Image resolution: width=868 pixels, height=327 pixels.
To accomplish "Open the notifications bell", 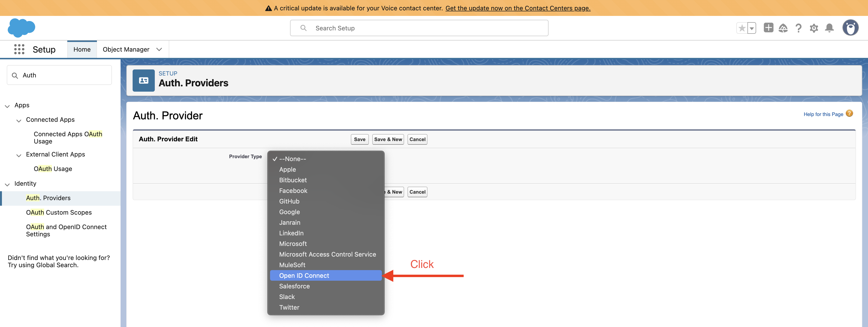I will 829,28.
